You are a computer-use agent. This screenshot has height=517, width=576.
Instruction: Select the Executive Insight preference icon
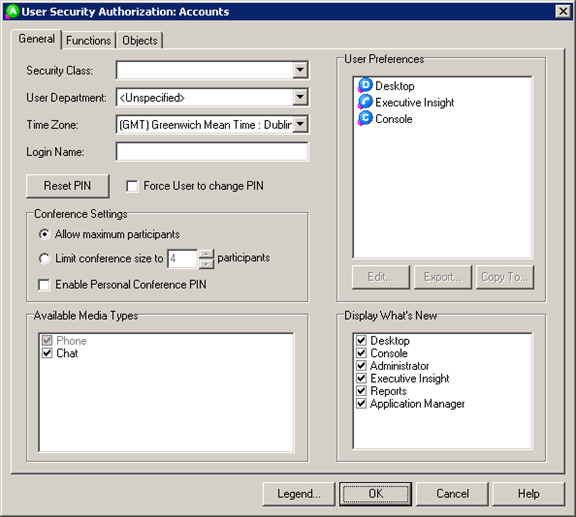coord(365,102)
